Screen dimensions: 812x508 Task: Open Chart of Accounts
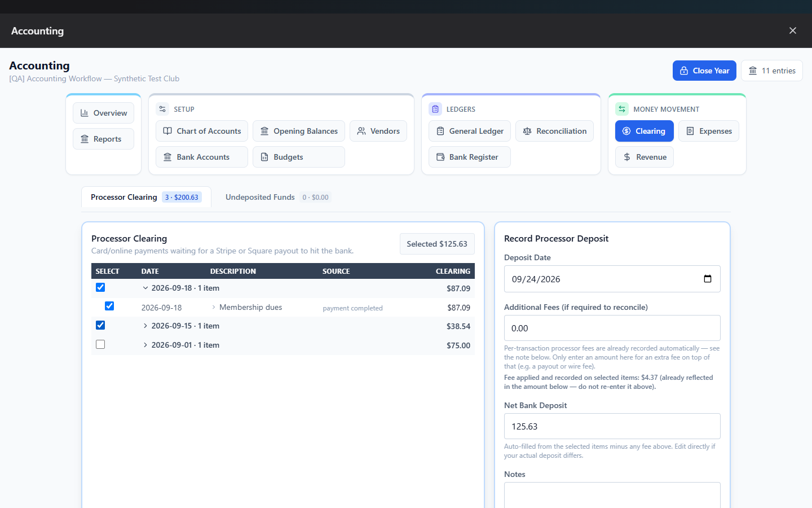(202, 131)
